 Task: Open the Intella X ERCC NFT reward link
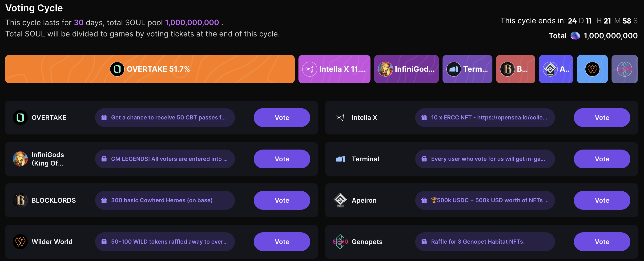click(485, 117)
